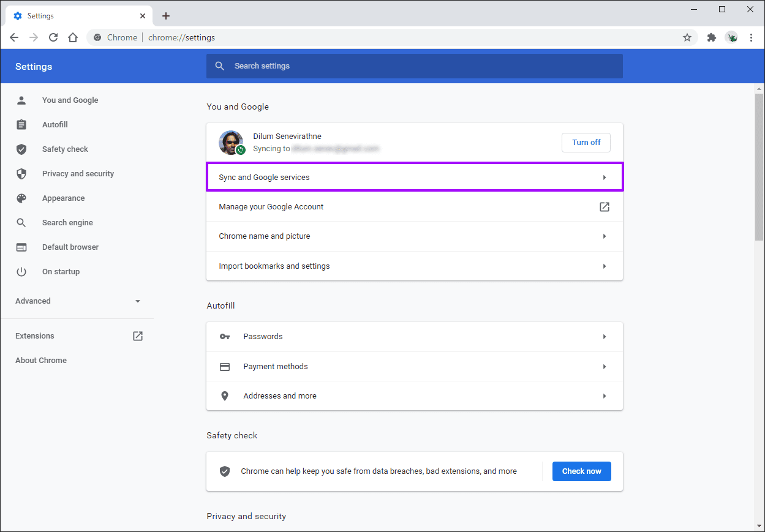
Task: Select Privacy and security in sidebar
Action: click(78, 174)
